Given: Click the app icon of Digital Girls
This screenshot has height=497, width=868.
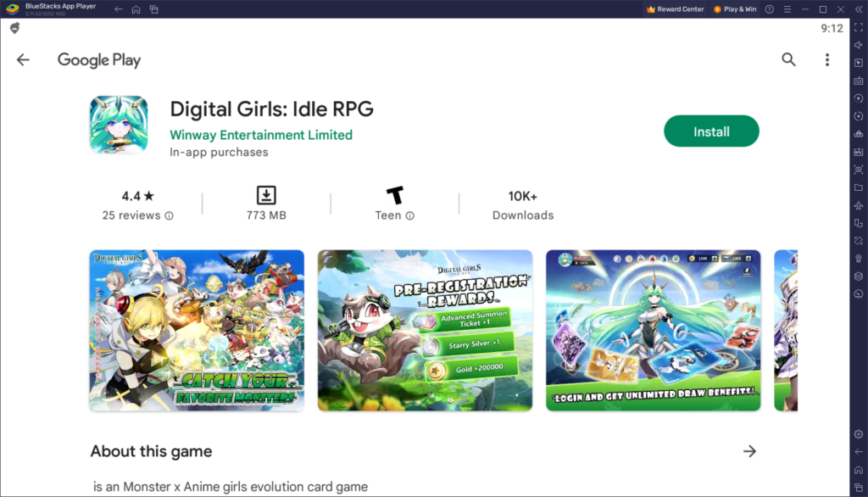Looking at the screenshot, I should 119,125.
